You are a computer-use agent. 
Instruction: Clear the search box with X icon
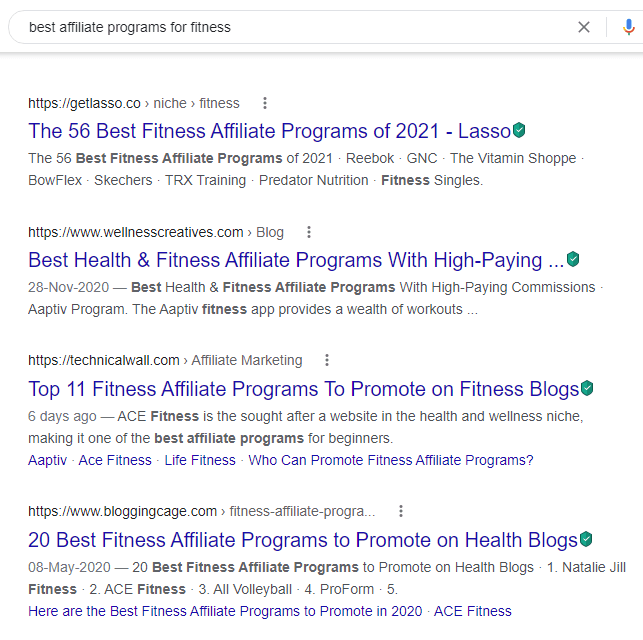[584, 27]
